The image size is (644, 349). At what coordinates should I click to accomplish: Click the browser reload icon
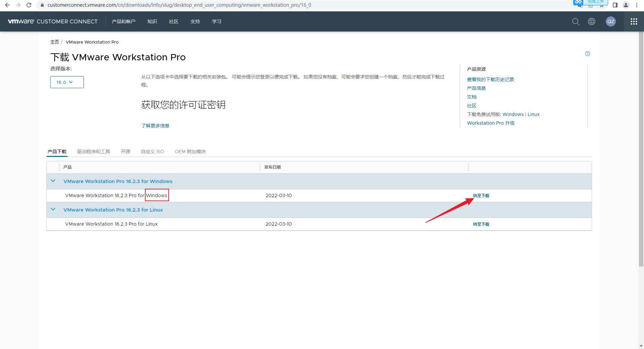coord(29,5)
